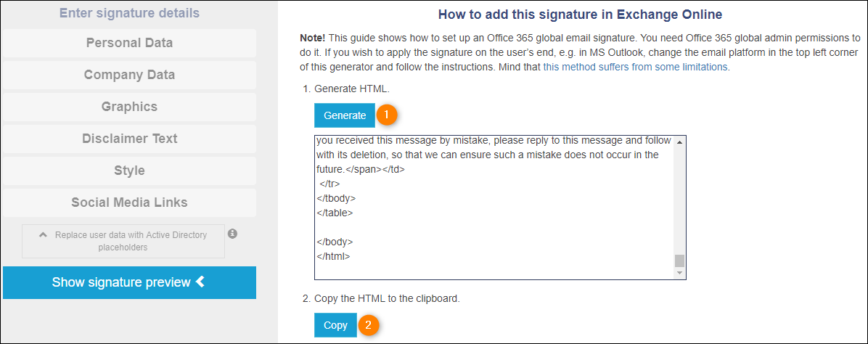Image resolution: width=868 pixels, height=344 pixels.
Task: Click the chevron in Show signature preview
Action: [x=200, y=282]
